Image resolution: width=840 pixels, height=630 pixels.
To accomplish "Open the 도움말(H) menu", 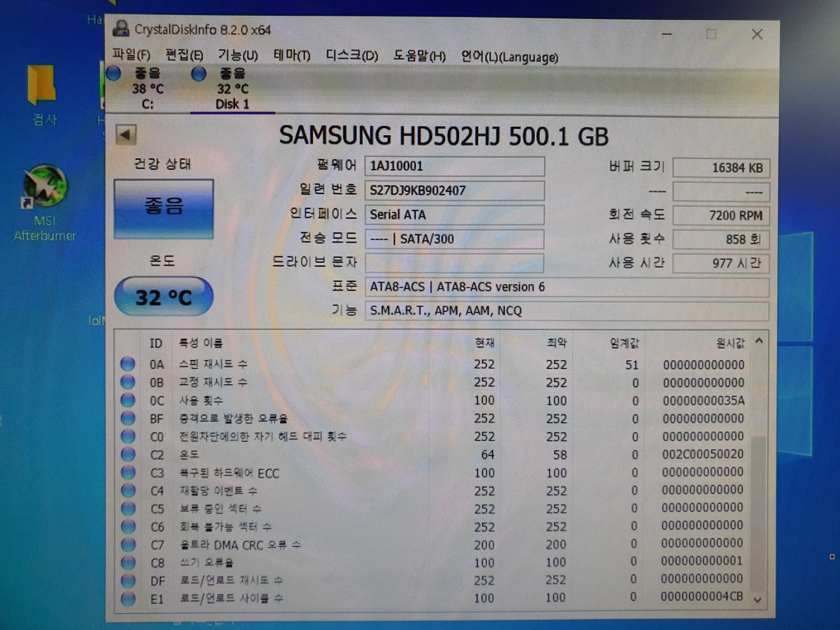I will click(x=420, y=56).
